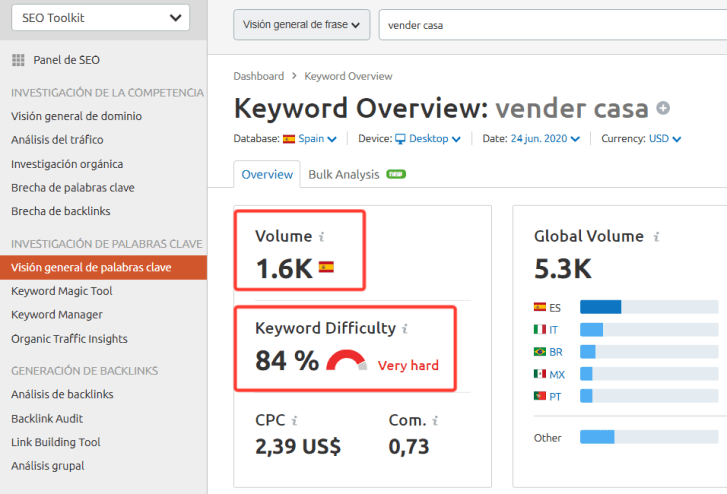Open the USD currency dropdown

point(664,139)
